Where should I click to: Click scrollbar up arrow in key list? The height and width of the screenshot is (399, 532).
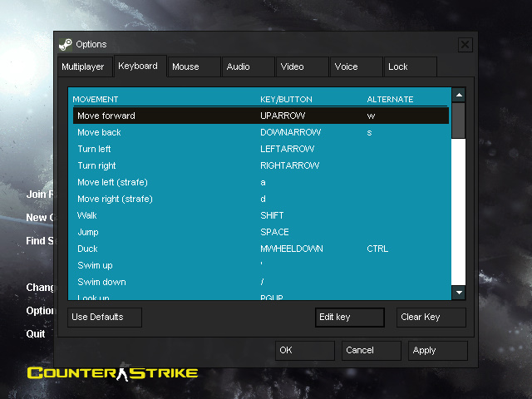pos(458,96)
